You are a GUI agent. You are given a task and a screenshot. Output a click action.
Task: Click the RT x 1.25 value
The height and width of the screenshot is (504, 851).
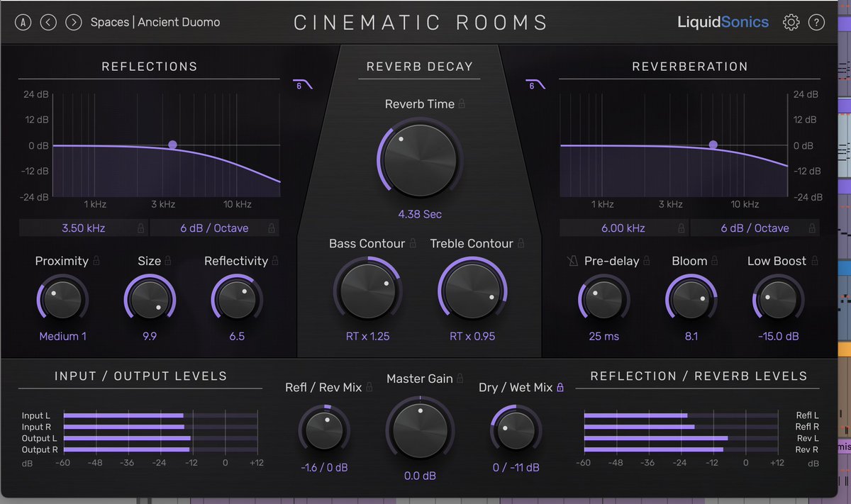[367, 336]
